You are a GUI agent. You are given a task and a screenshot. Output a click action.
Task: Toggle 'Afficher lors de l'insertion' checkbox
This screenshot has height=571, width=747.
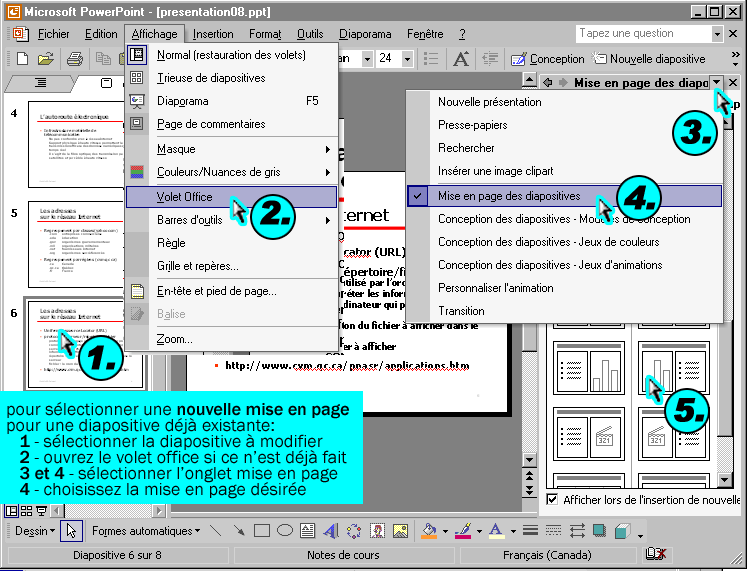553,498
